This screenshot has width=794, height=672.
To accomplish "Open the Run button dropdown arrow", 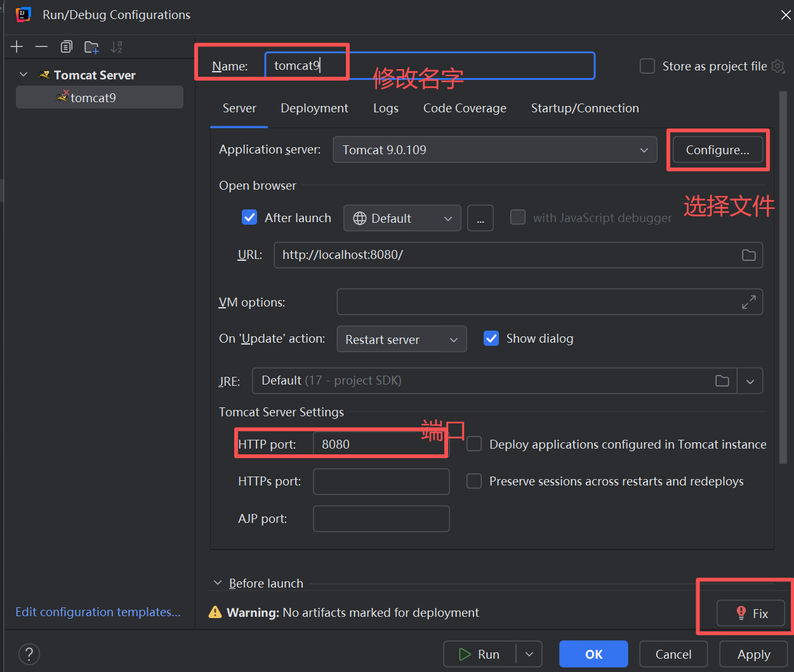I will (x=529, y=654).
